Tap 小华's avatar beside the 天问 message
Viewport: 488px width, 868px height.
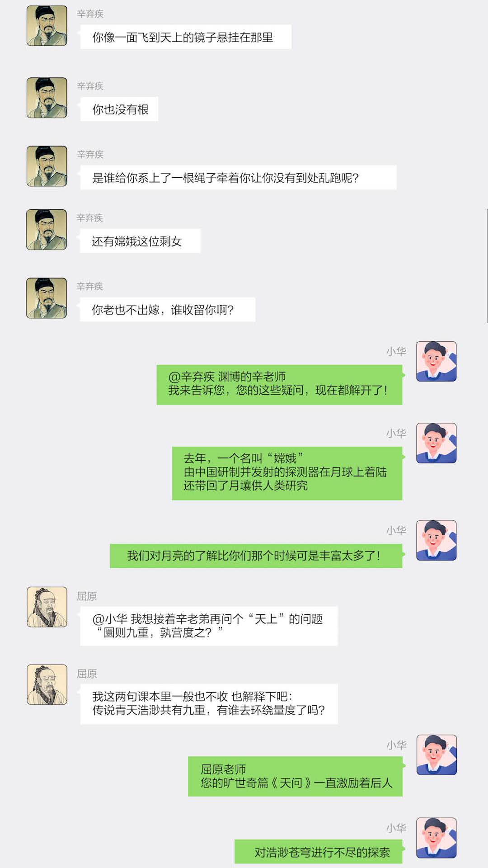[x=436, y=755]
